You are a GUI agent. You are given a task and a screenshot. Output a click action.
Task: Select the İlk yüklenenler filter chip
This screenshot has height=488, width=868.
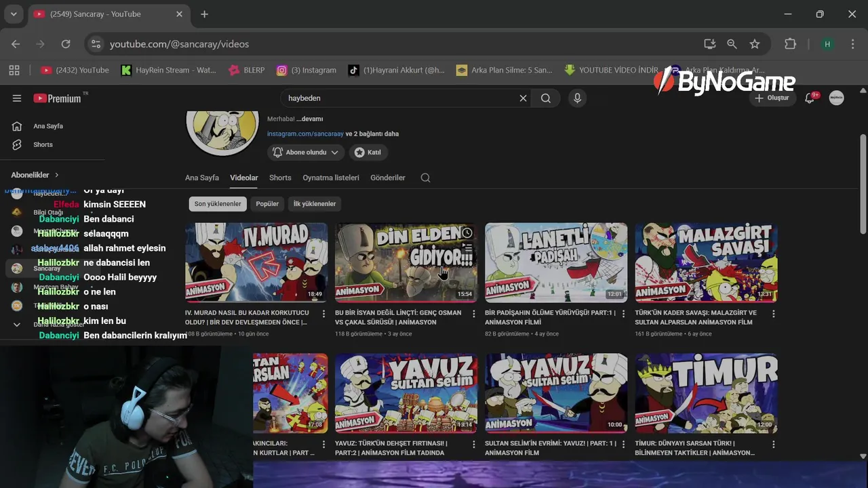point(315,204)
